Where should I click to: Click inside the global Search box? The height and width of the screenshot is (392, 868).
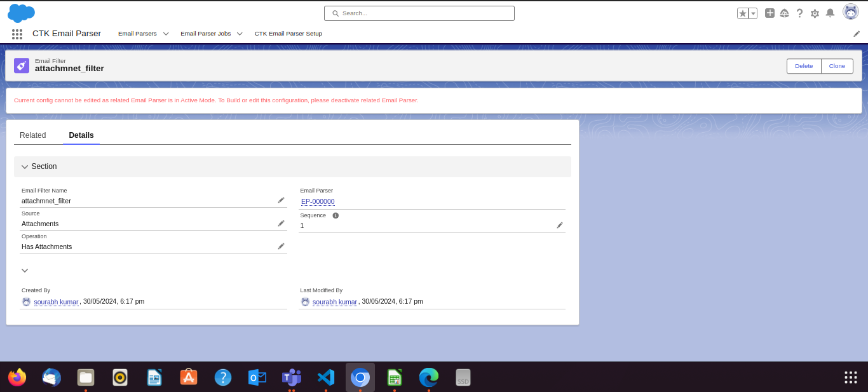[x=419, y=13]
